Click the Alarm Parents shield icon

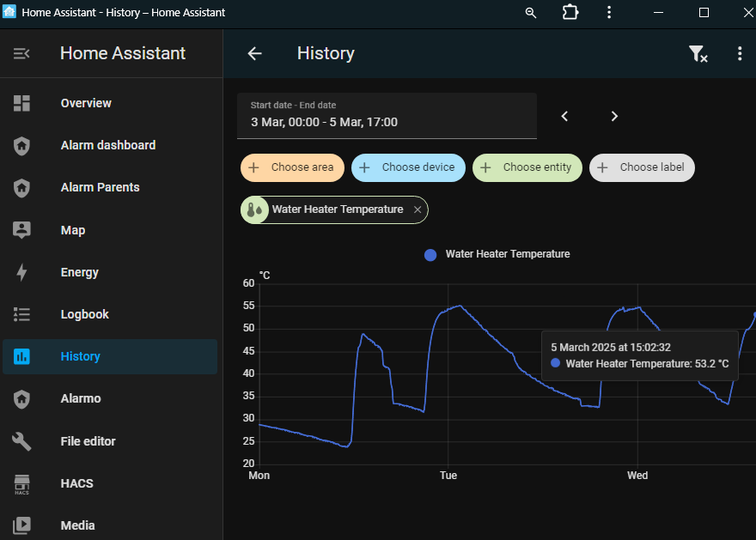point(21,188)
